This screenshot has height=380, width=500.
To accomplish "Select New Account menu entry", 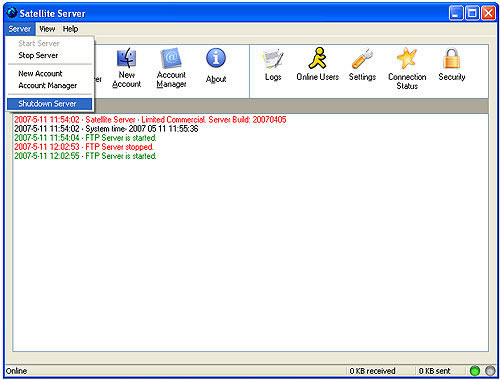I will 40,73.
